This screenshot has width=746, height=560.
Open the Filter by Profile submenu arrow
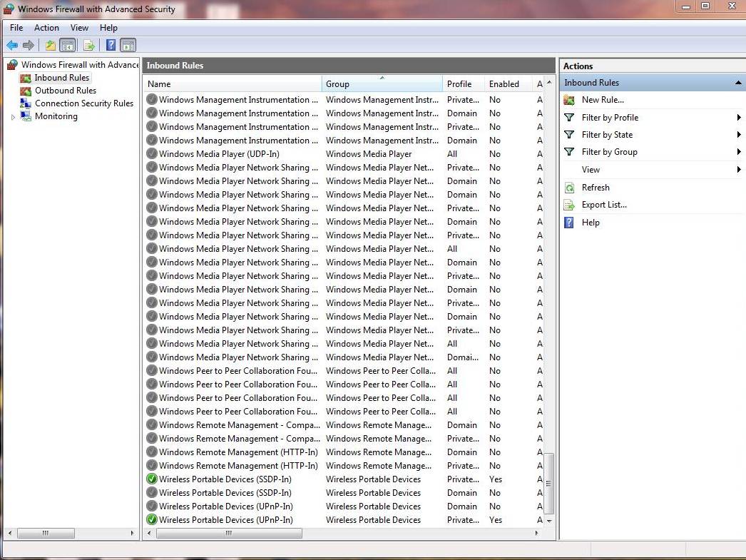click(739, 118)
